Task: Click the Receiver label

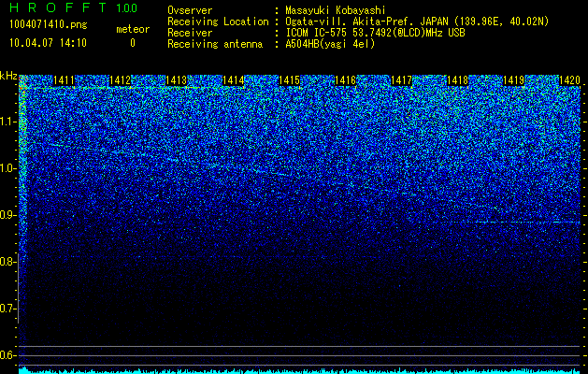Action: tap(190, 33)
